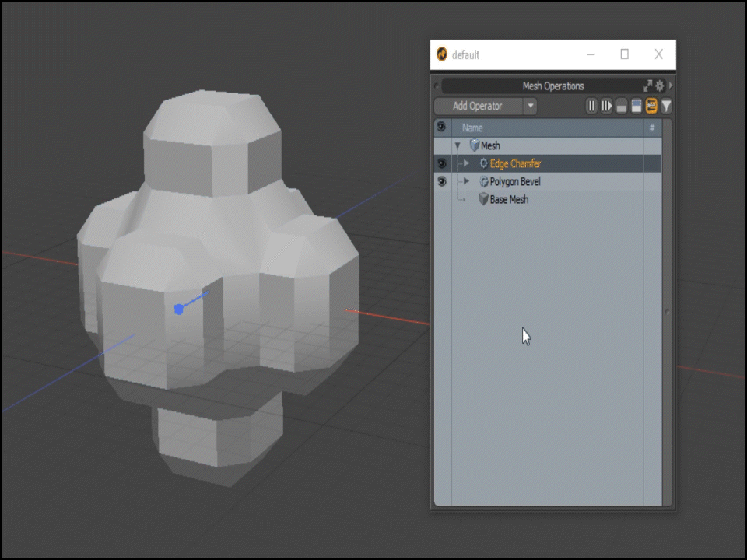Hide the Edge Chamfer operation via eye
Viewport: 747px width, 560px height.
(x=441, y=163)
